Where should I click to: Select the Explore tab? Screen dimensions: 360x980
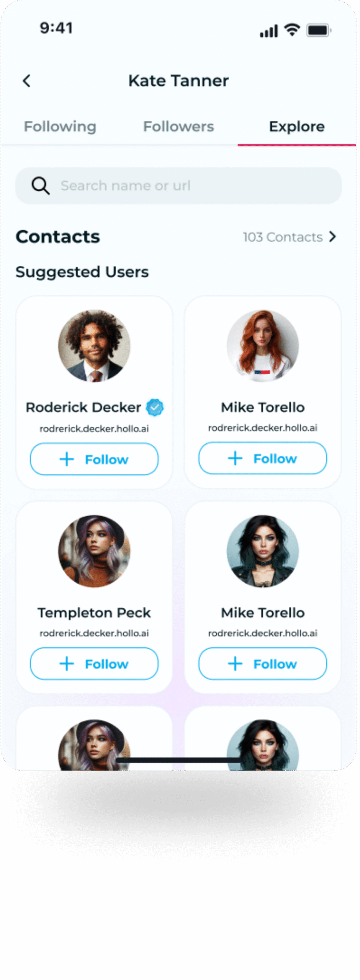pyautogui.click(x=297, y=127)
